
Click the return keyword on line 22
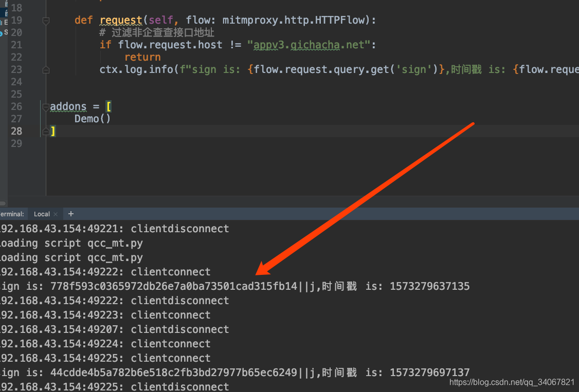pyautogui.click(x=142, y=58)
